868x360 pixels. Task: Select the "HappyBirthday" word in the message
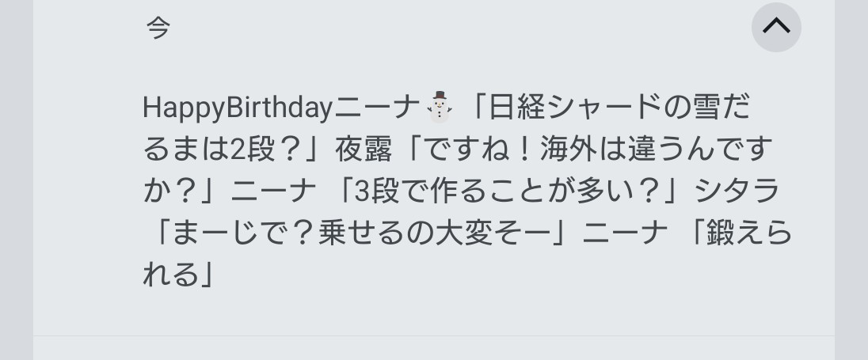tap(236, 107)
